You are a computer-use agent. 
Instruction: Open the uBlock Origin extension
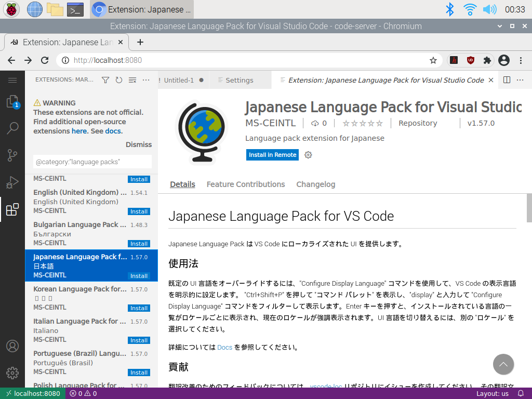point(470,60)
